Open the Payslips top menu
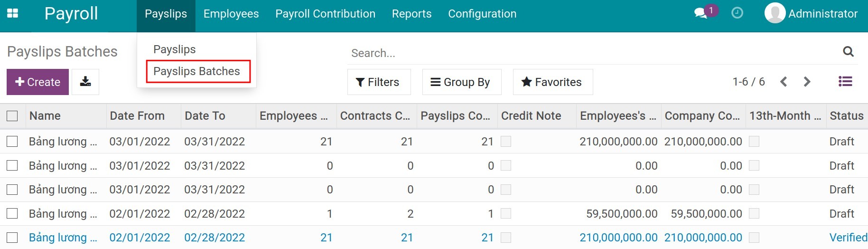868x249 pixels. pos(166,14)
